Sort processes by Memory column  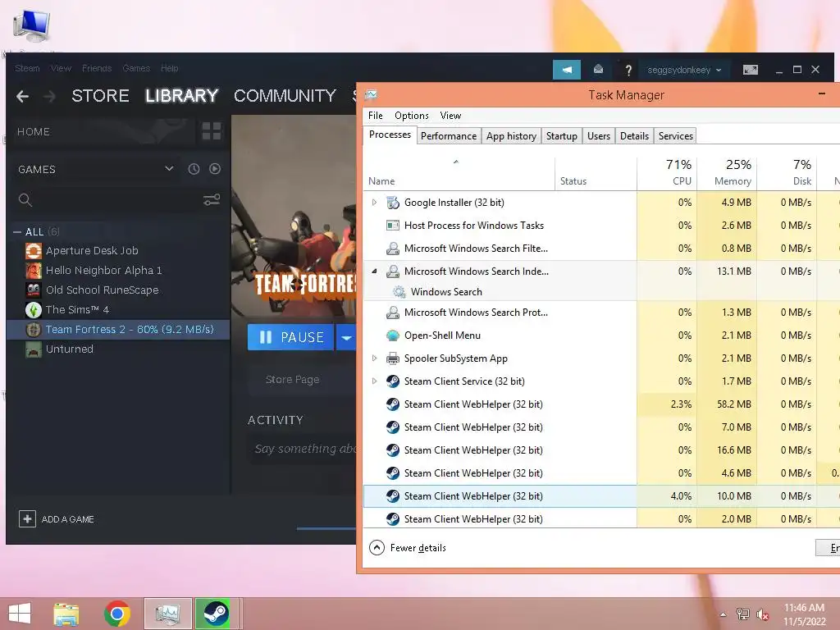tap(727, 172)
